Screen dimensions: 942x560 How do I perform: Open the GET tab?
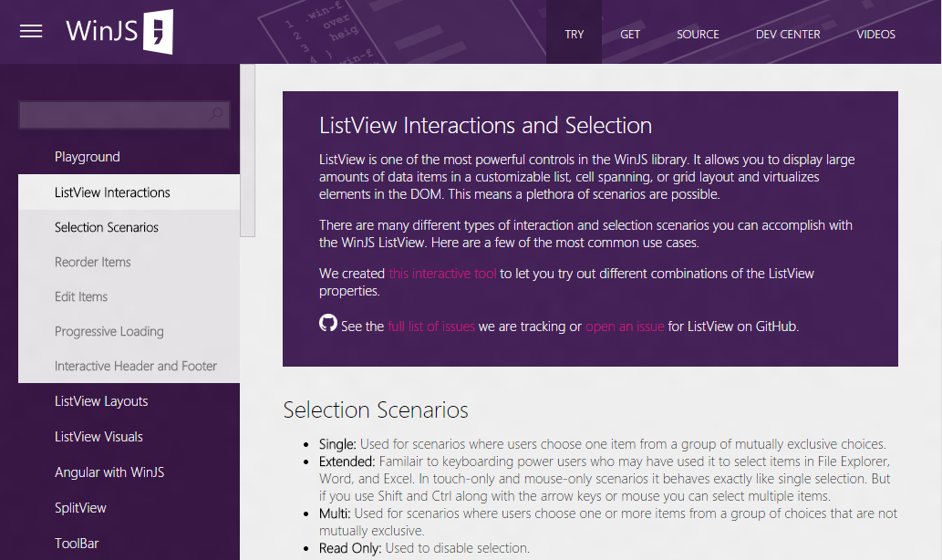[x=629, y=35]
